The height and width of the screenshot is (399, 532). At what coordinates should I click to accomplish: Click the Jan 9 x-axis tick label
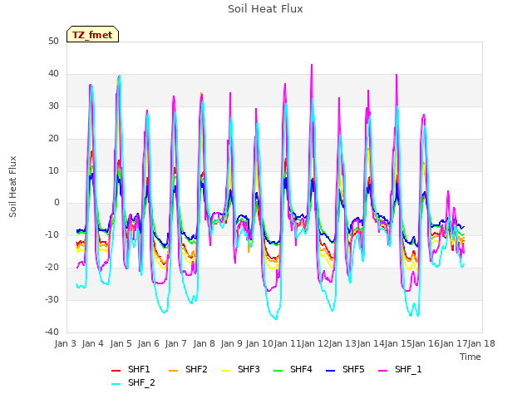pyautogui.click(x=231, y=343)
